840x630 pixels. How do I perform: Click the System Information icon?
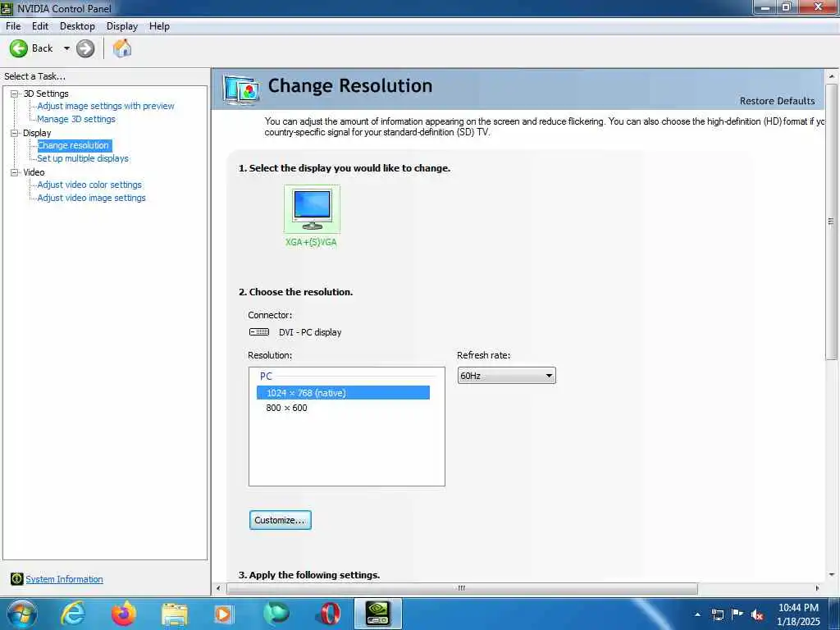point(16,579)
